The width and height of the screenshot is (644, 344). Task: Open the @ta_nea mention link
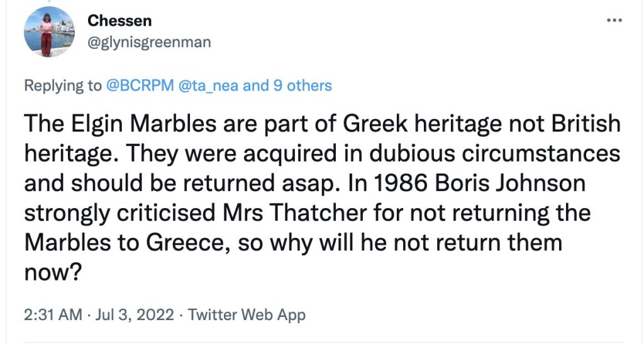click(209, 86)
